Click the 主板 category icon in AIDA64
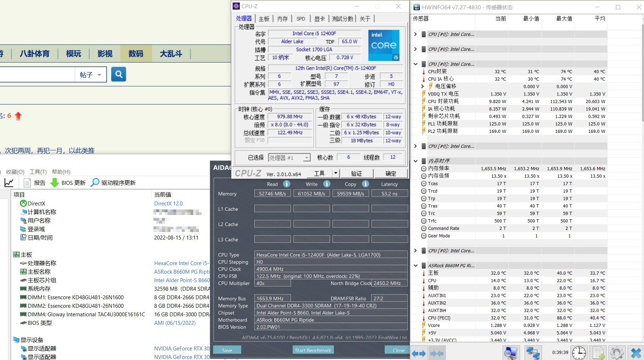Image resolution: width=644 pixels, height=360 pixels. (x=16, y=254)
